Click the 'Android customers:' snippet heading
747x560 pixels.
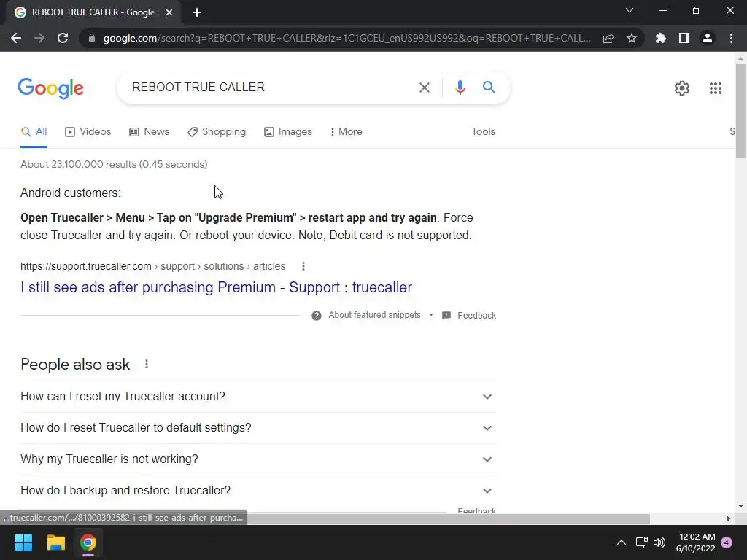(x=71, y=192)
